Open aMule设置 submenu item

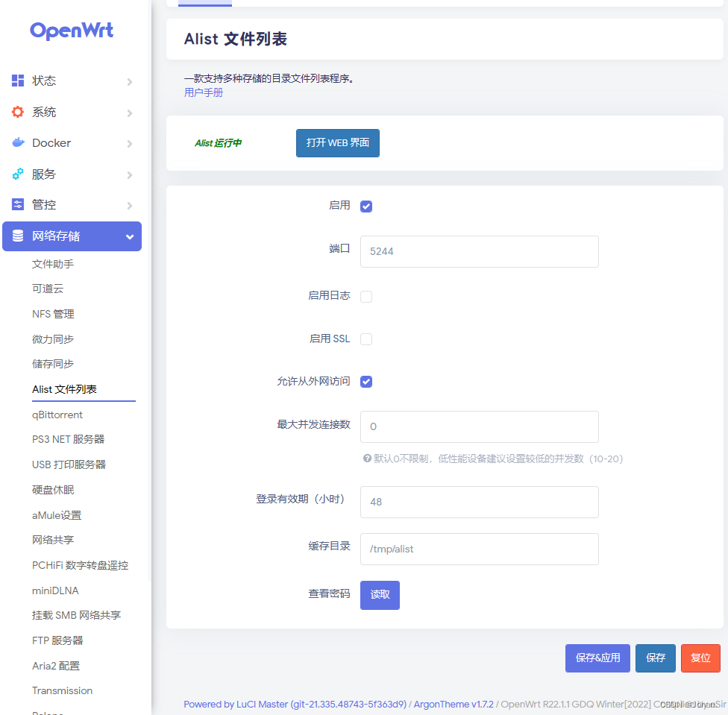57,515
